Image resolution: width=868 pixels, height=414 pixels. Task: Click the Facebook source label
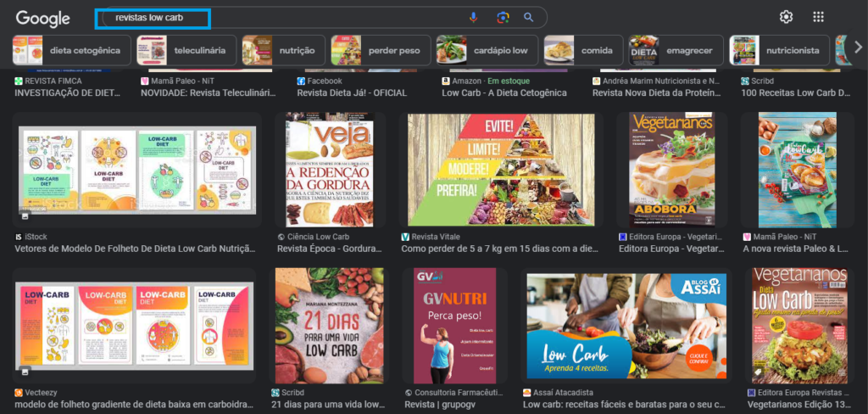pyautogui.click(x=320, y=81)
